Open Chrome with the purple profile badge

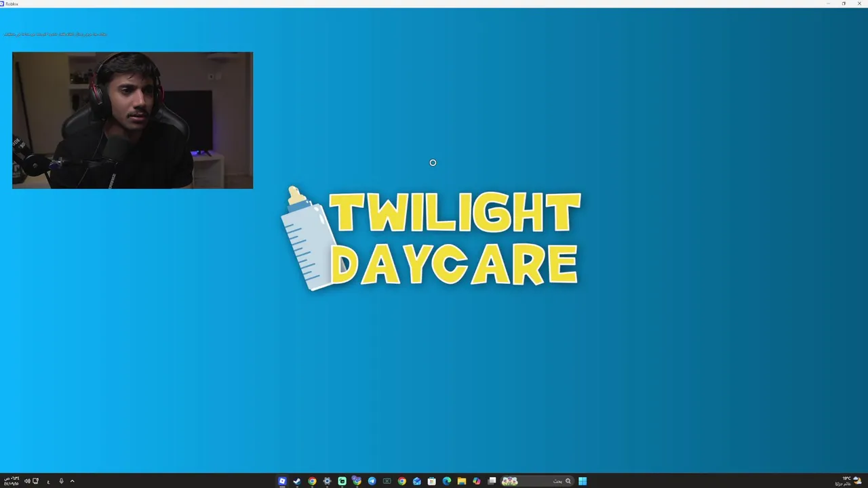357,481
